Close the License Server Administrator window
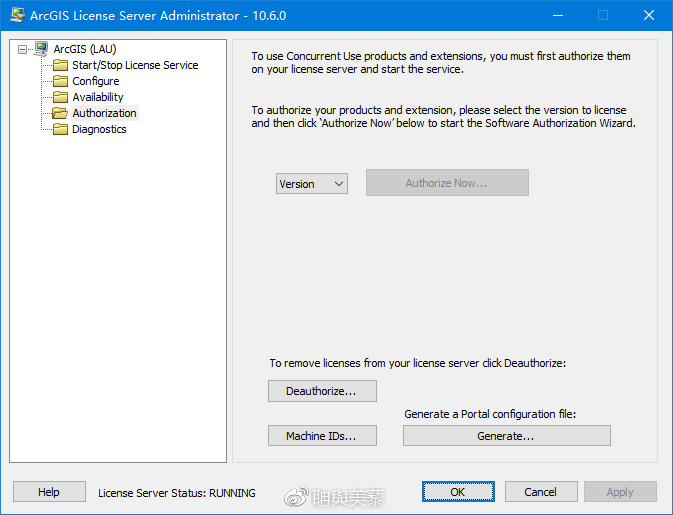673x515 pixels. pyautogui.click(x=649, y=15)
